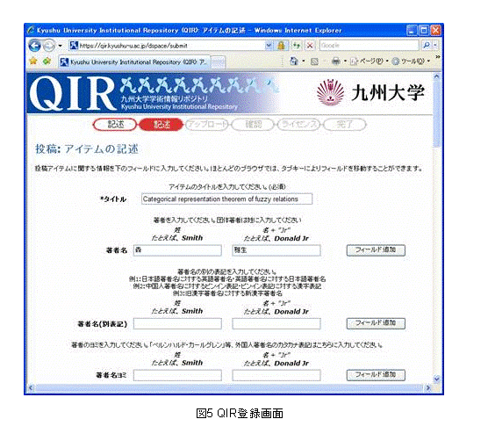The height and width of the screenshot is (448, 488).
Task: Click the 著者名(別表記) family name field
Action: (x=177, y=323)
